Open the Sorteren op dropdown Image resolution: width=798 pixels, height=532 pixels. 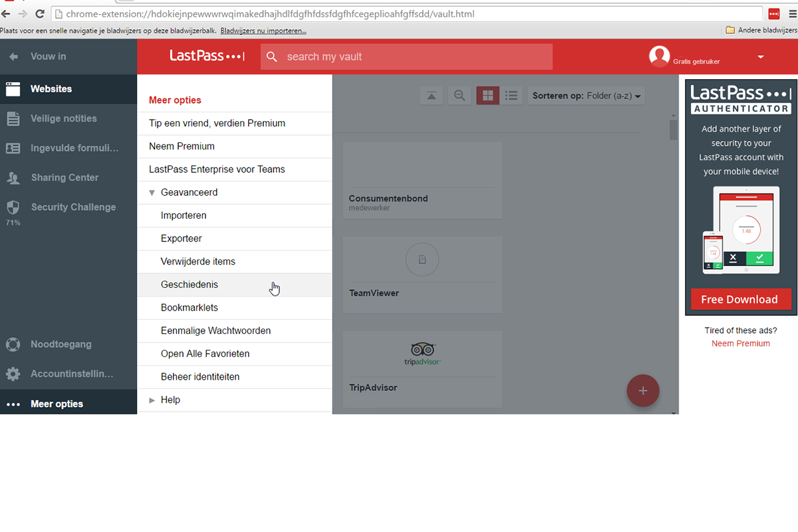pyautogui.click(x=587, y=96)
